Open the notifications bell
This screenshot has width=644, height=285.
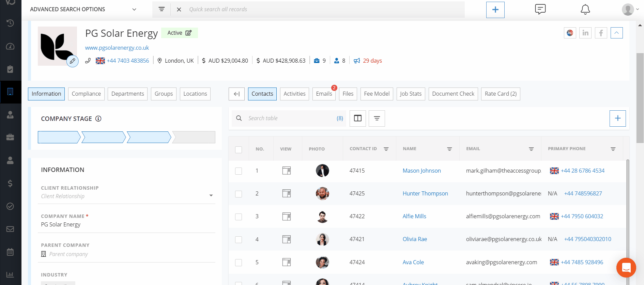pyautogui.click(x=585, y=10)
